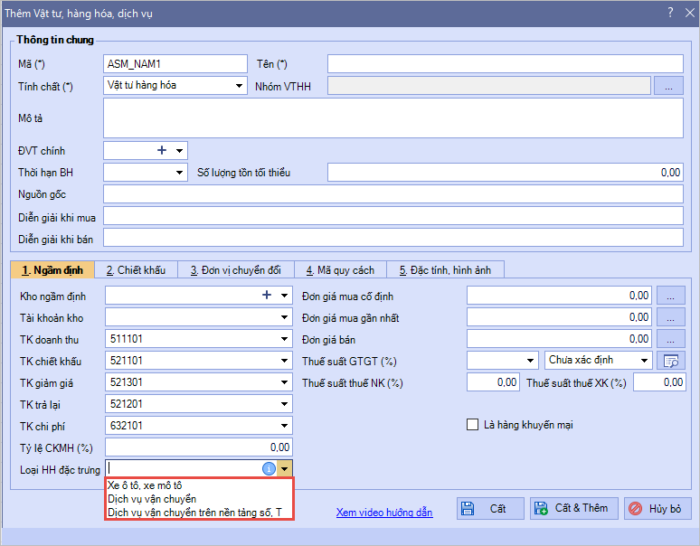The width and height of the screenshot is (700, 546).
Task: Expand the Tính chất dropdown
Action: (239, 86)
